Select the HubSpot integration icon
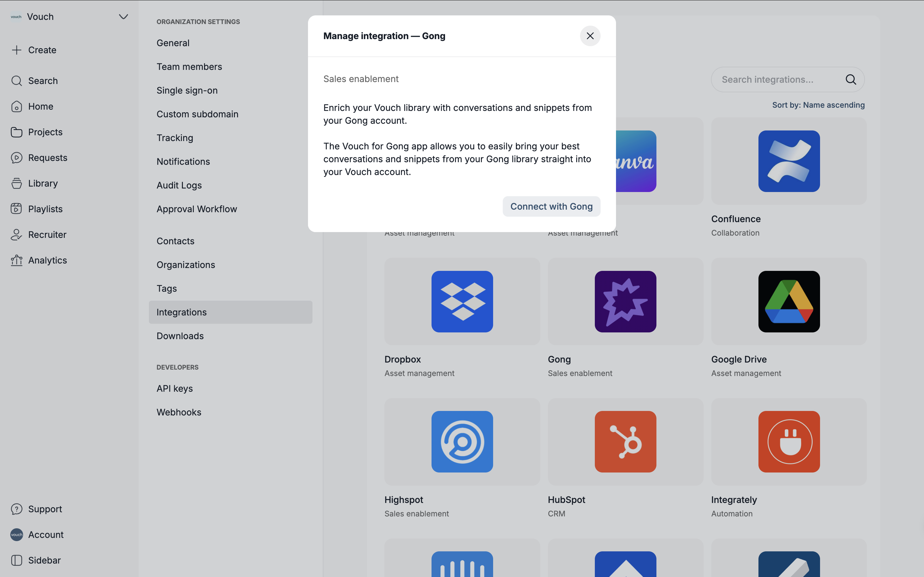 [x=625, y=441]
